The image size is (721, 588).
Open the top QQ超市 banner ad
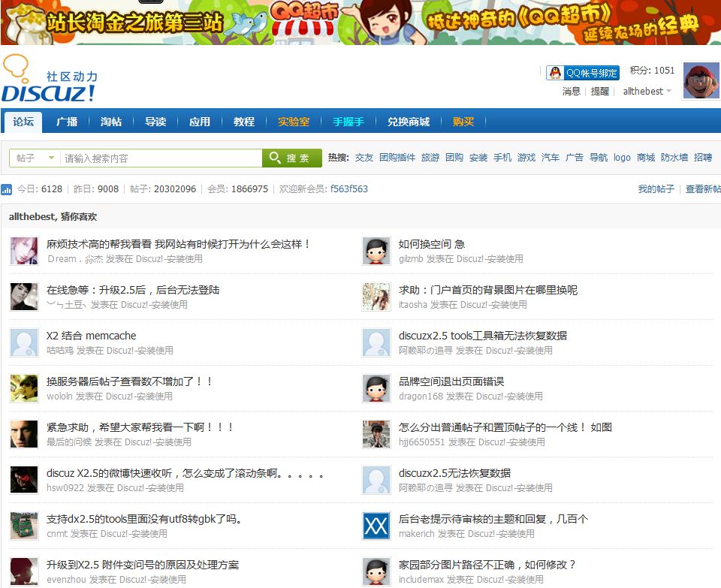[360, 22]
